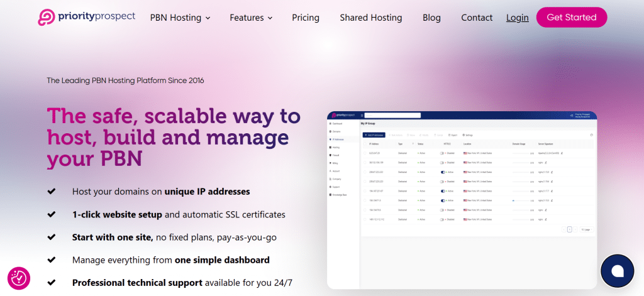Click the Priority Prospect logo
This screenshot has width=644, height=296.
tap(86, 17)
